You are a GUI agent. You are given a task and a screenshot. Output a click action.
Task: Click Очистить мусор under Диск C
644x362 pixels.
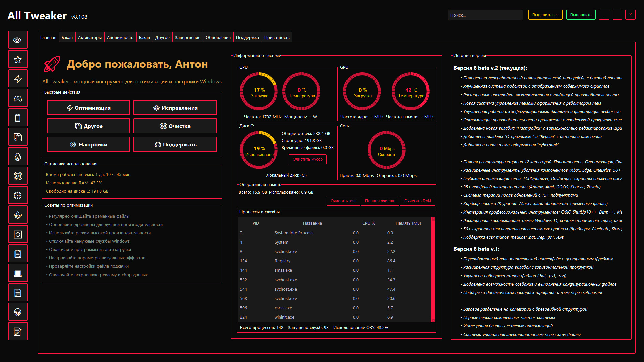pyautogui.click(x=307, y=159)
